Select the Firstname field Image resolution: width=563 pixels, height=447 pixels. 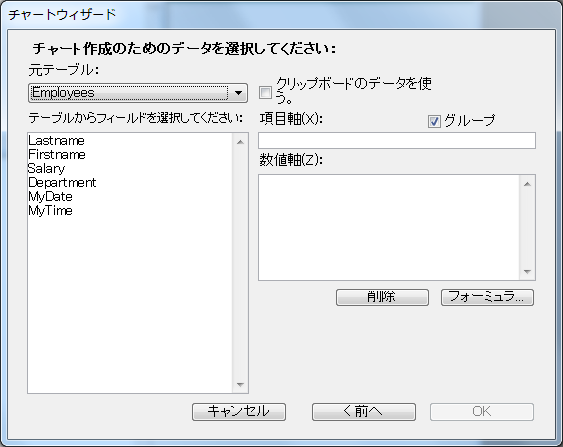tap(57, 154)
